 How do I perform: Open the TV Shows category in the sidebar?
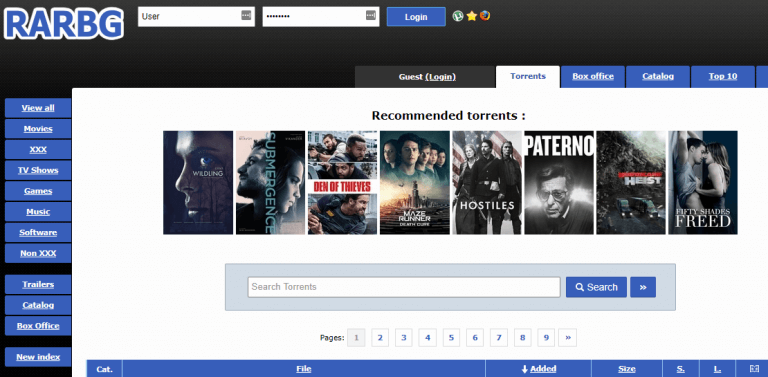click(x=38, y=170)
